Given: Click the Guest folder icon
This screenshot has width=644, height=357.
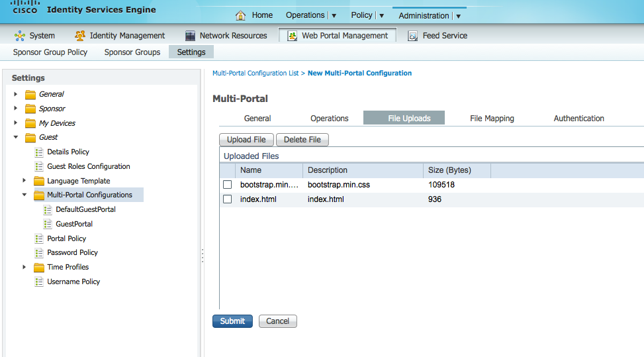Looking at the screenshot, I should [30, 137].
